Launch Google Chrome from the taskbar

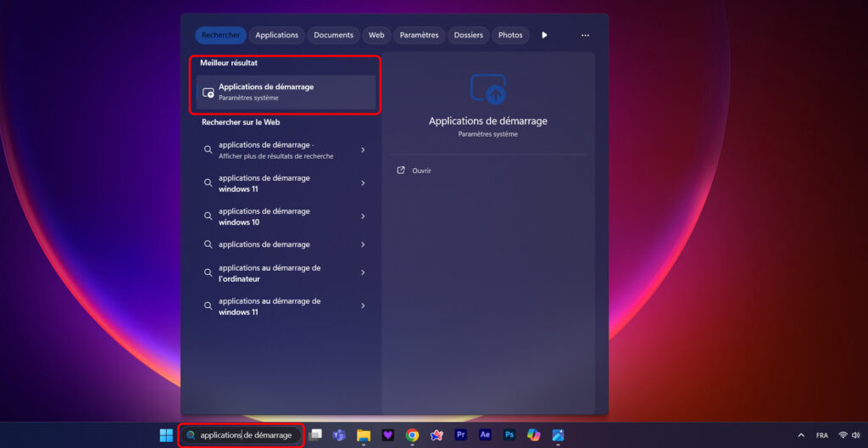412,435
